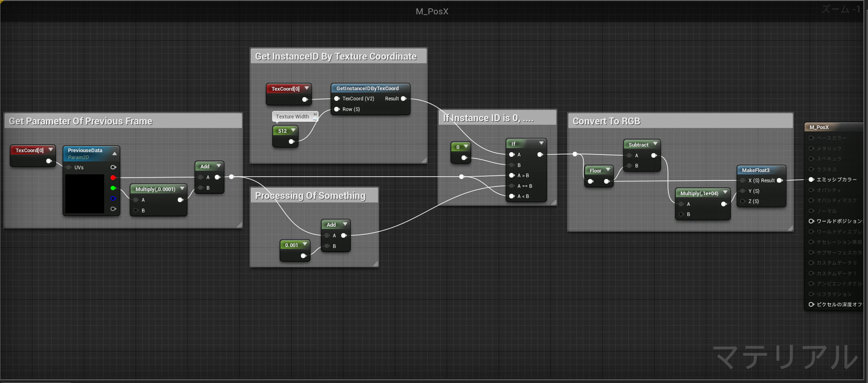Select the 'Get InstanceID By Texture Coordinate' comment header
Image resolution: width=868 pixels, height=383 pixels.
[x=338, y=56]
